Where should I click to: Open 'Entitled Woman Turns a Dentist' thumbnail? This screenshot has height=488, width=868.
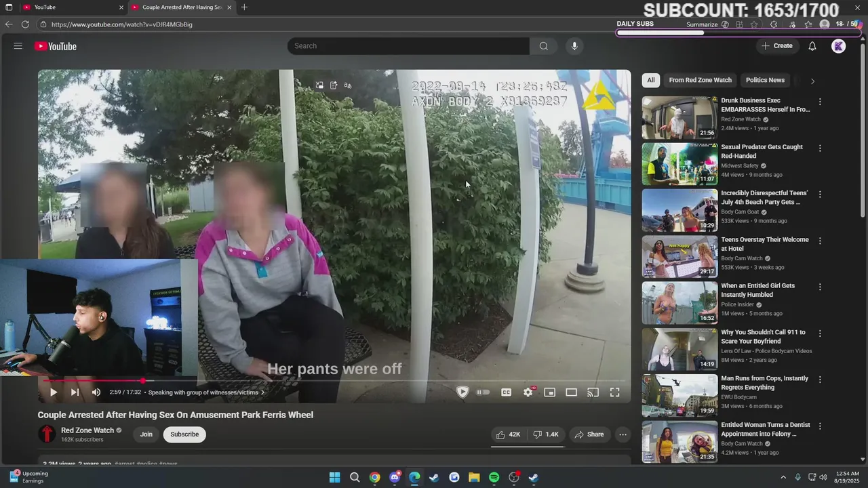pos(679,442)
